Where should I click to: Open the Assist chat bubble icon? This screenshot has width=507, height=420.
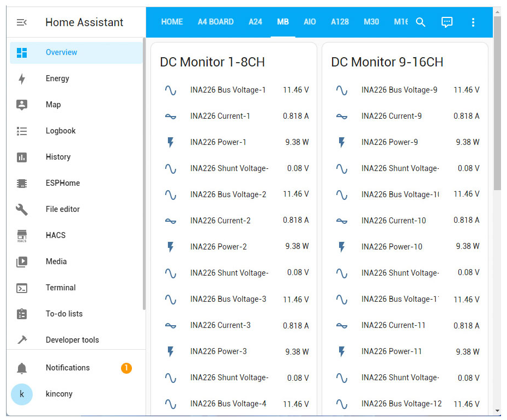(x=446, y=22)
